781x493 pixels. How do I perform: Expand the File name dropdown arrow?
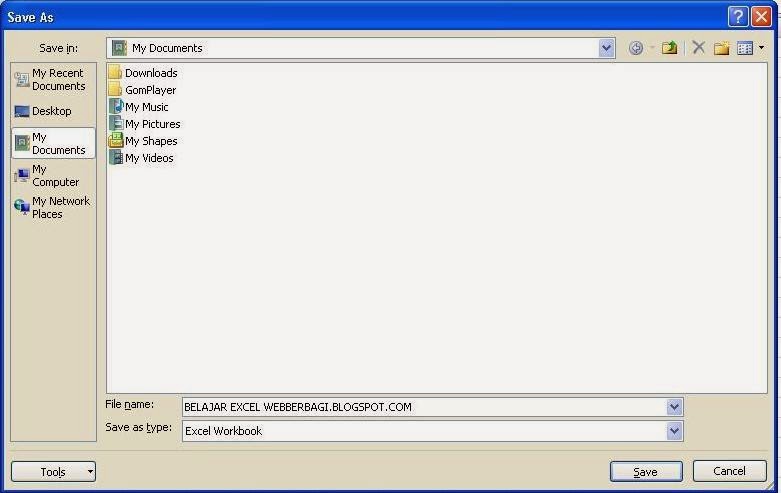pyautogui.click(x=674, y=407)
